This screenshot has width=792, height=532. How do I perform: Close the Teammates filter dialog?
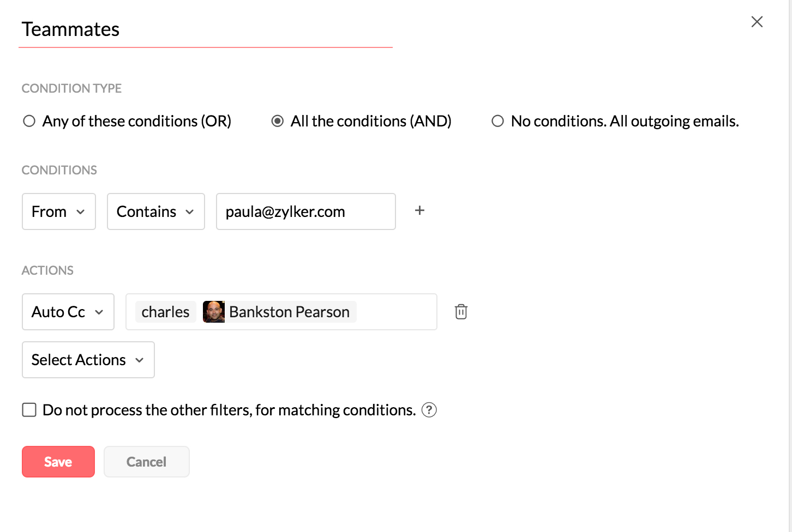tap(757, 22)
